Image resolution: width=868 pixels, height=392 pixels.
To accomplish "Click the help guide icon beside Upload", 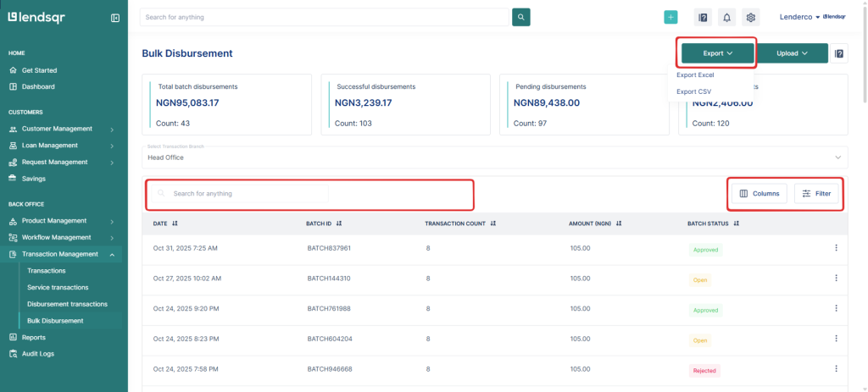I will 839,53.
